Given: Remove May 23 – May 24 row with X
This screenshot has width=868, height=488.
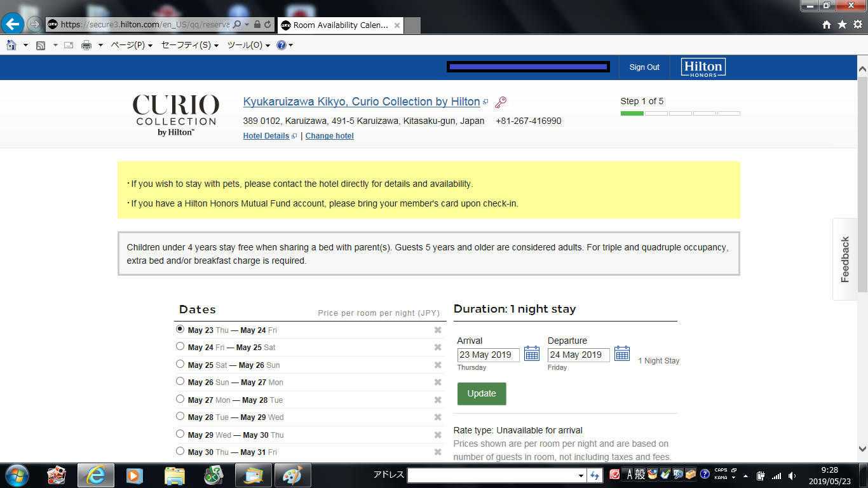Looking at the screenshot, I should [438, 330].
